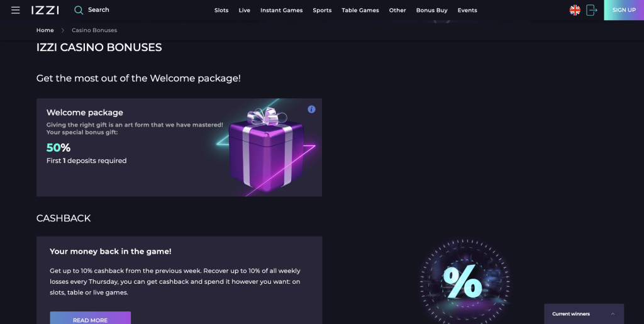Open the Events page
This screenshot has height=324, width=644.
(467, 11)
